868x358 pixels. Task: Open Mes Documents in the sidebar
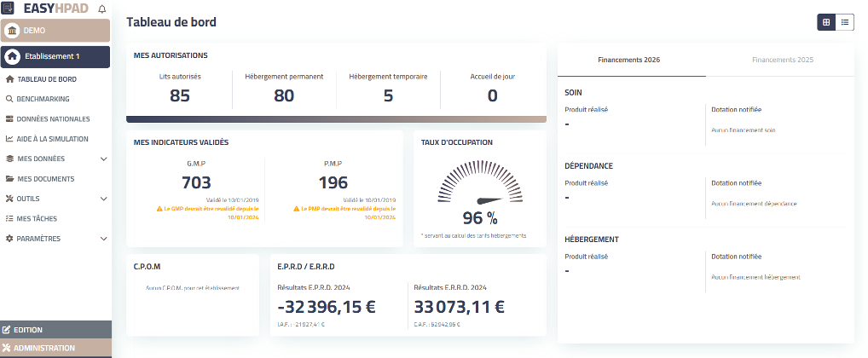click(x=46, y=179)
